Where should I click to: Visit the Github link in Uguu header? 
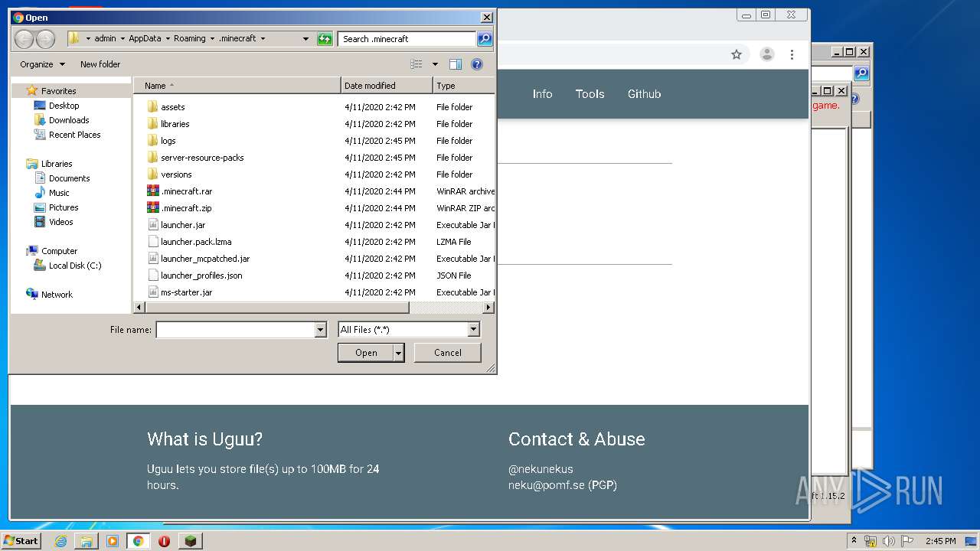(x=644, y=94)
